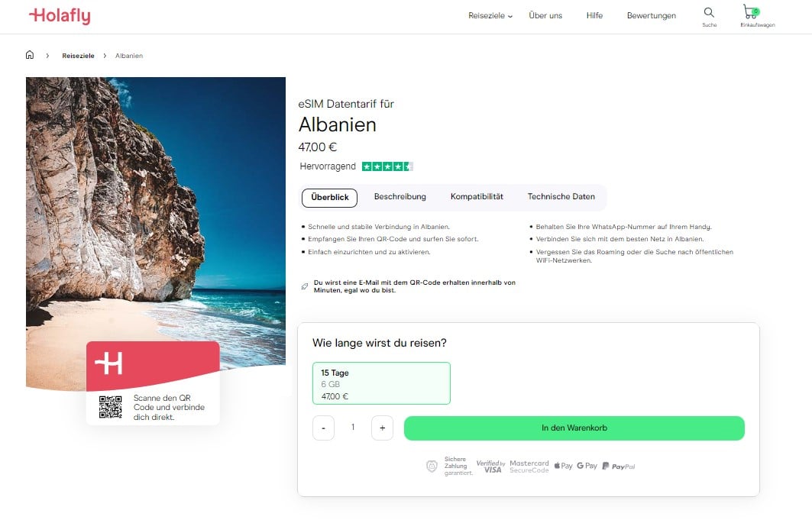The height and width of the screenshot is (523, 812).
Task: Click the Holafly logo
Action: [x=60, y=15]
